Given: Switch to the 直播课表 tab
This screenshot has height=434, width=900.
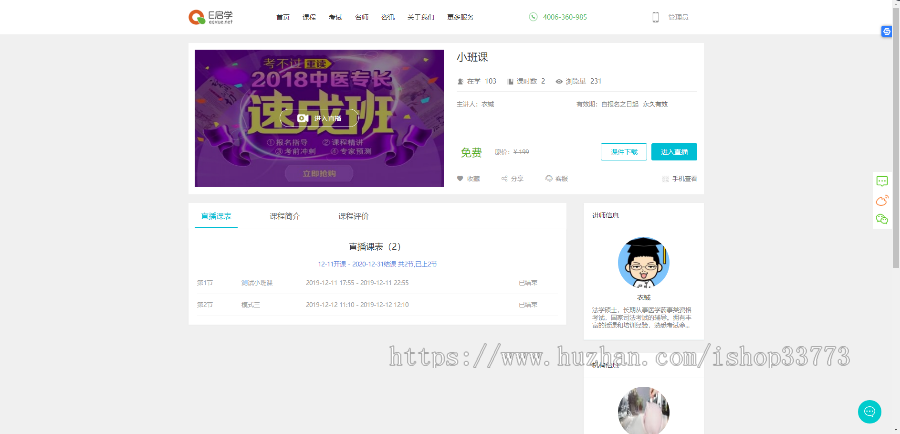Looking at the screenshot, I should coord(216,216).
